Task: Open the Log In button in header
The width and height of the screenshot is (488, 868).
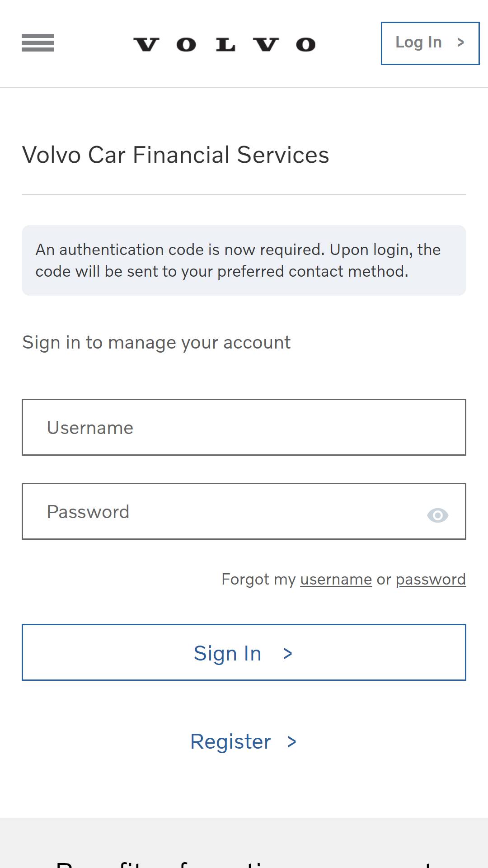Action: point(430,43)
